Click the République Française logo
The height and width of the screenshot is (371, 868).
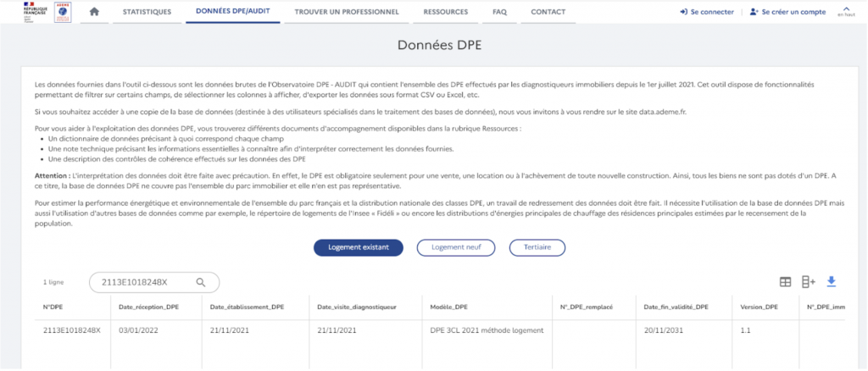pyautogui.click(x=35, y=14)
